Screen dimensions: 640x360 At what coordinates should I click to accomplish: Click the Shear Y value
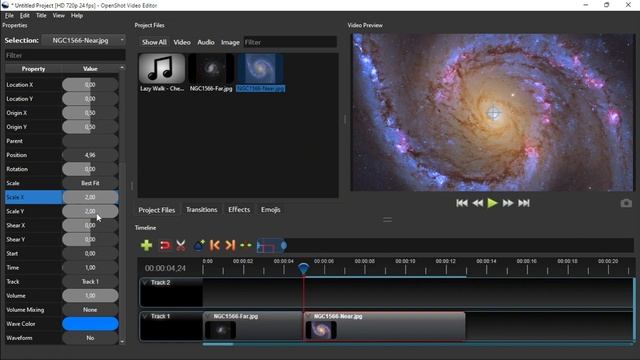point(90,240)
